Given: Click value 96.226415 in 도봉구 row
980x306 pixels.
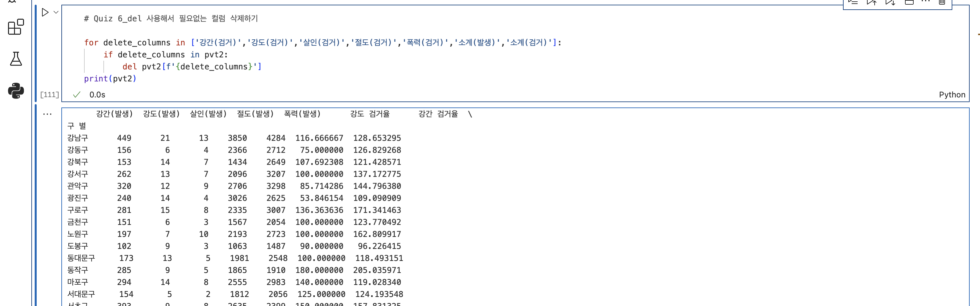Looking at the screenshot, I should (x=379, y=246).
